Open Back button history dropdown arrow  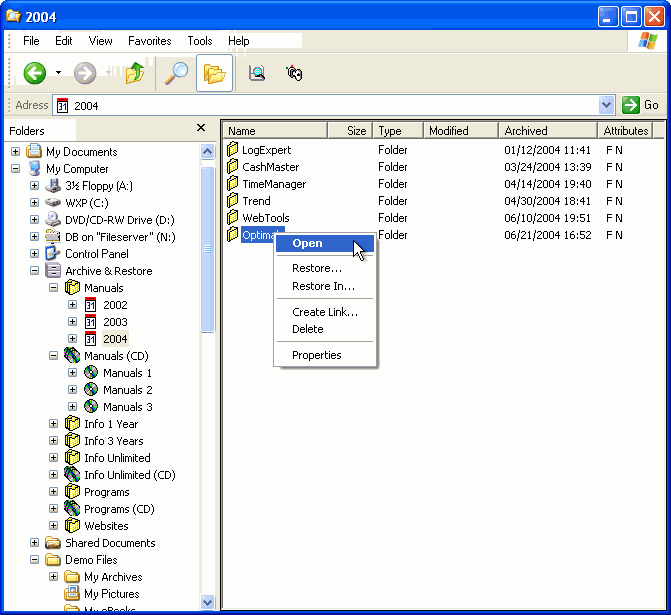point(58,73)
